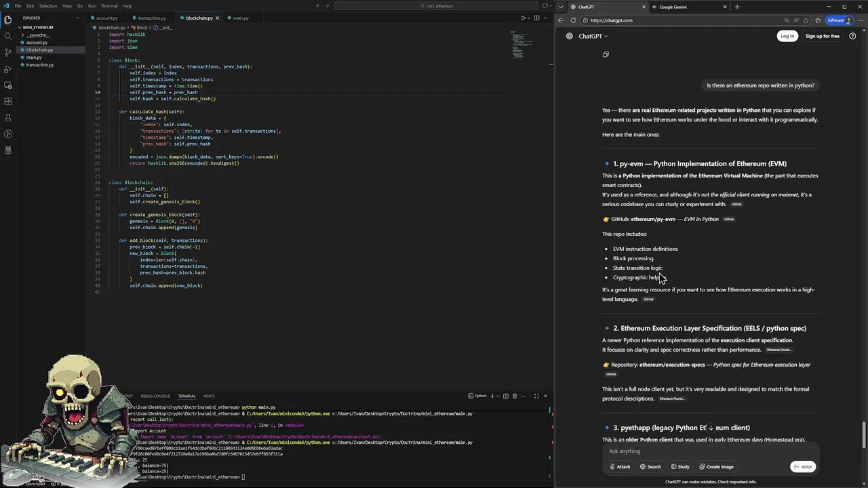The height and width of the screenshot is (488, 868).
Task: Split the editor right
Action: [x=536, y=18]
